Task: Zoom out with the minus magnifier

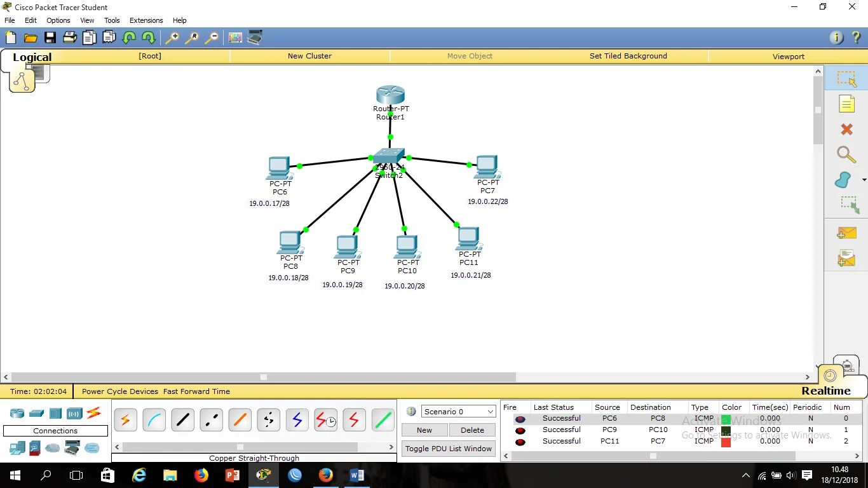Action: click(212, 37)
